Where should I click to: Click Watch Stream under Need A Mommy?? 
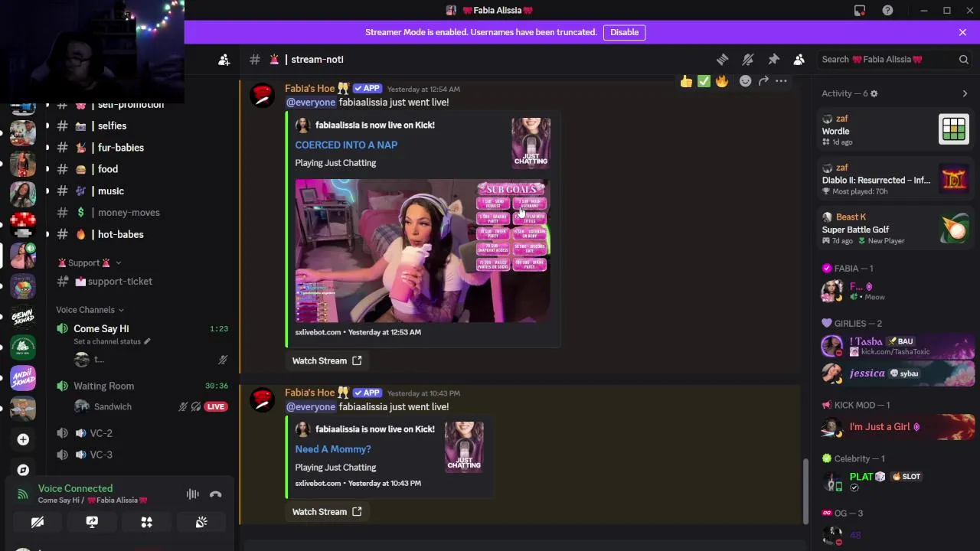327,512
